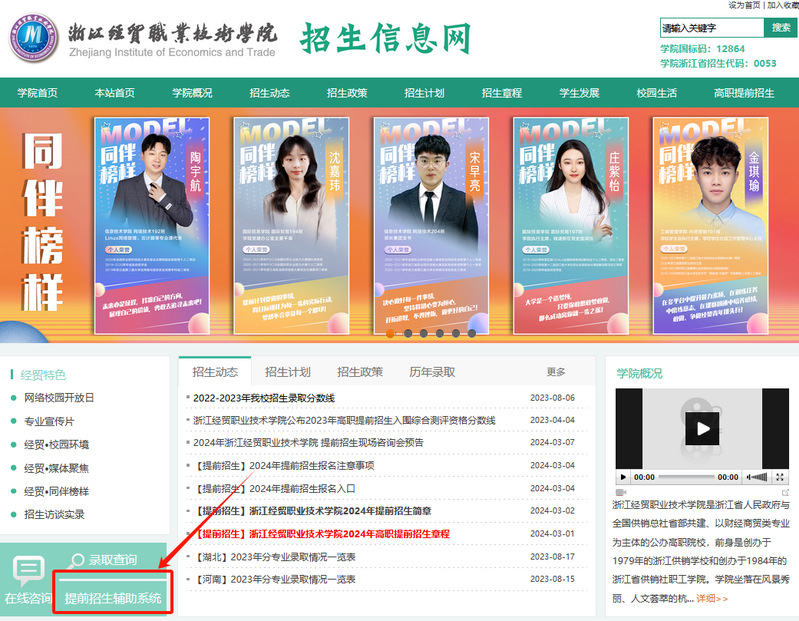The image size is (799, 621).
Task: Open the 提前招生辅助系统 link
Action: click(113, 598)
